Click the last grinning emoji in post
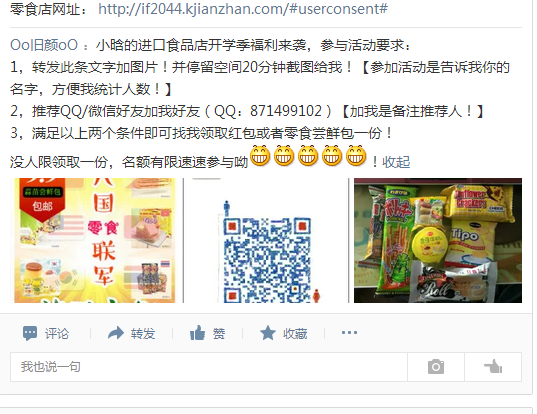This screenshot has width=537, height=414. pyautogui.click(x=356, y=156)
